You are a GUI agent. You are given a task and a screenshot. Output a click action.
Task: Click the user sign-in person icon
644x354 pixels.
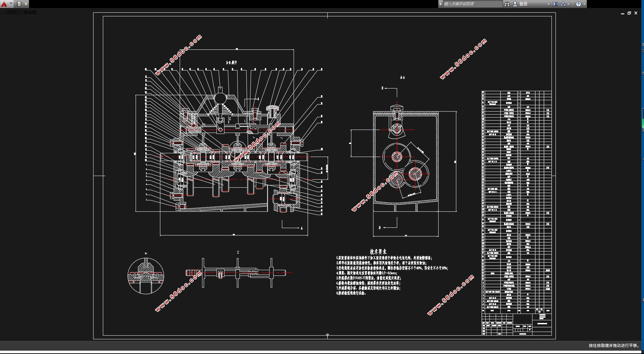pyautogui.click(x=515, y=4)
